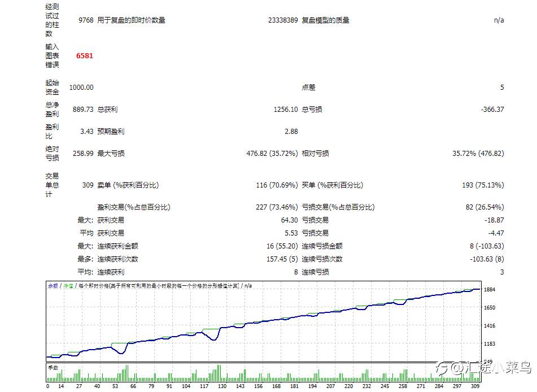Select the 连续获利次数 label
This screenshot has width=537, height=392.
(118, 259)
